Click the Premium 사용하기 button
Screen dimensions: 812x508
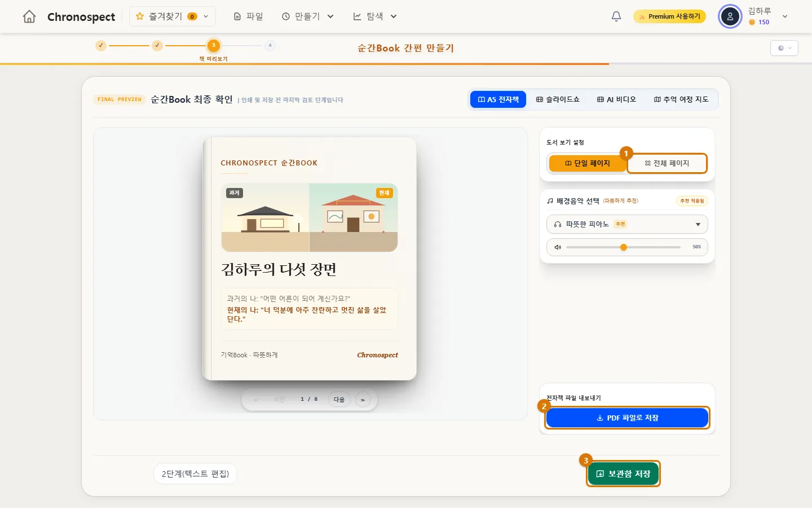pos(669,17)
